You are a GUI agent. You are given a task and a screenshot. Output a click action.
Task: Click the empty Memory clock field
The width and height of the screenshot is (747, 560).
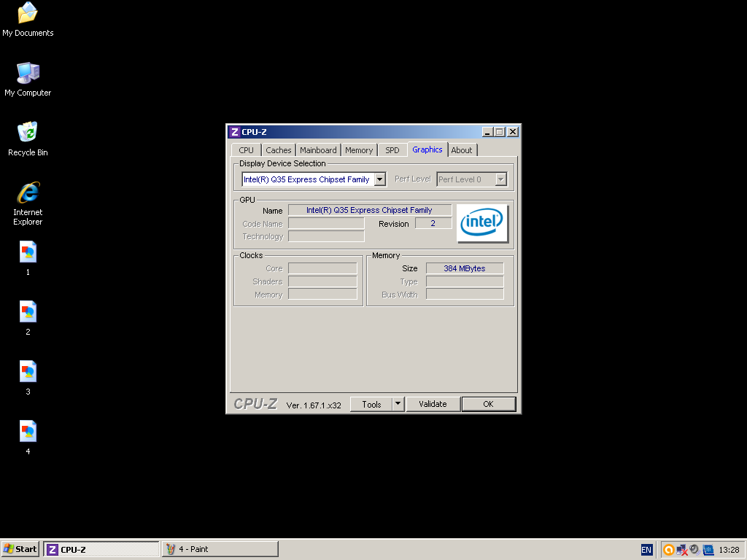pos(322,295)
